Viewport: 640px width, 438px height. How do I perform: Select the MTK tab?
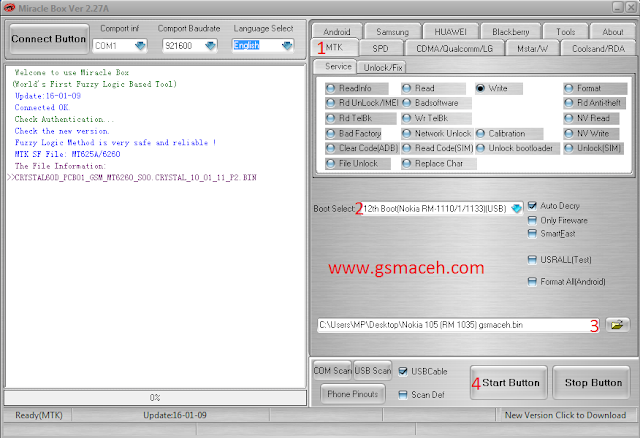(x=334, y=47)
